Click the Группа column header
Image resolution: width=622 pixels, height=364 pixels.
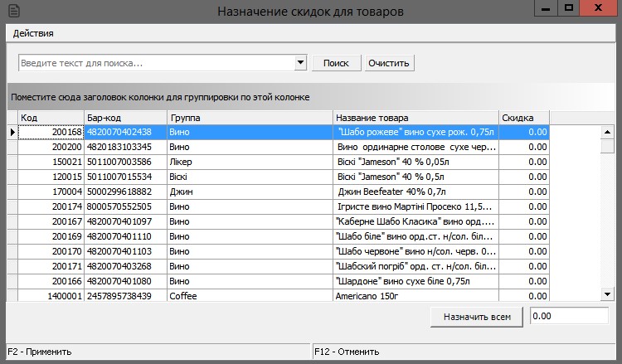(x=250, y=118)
